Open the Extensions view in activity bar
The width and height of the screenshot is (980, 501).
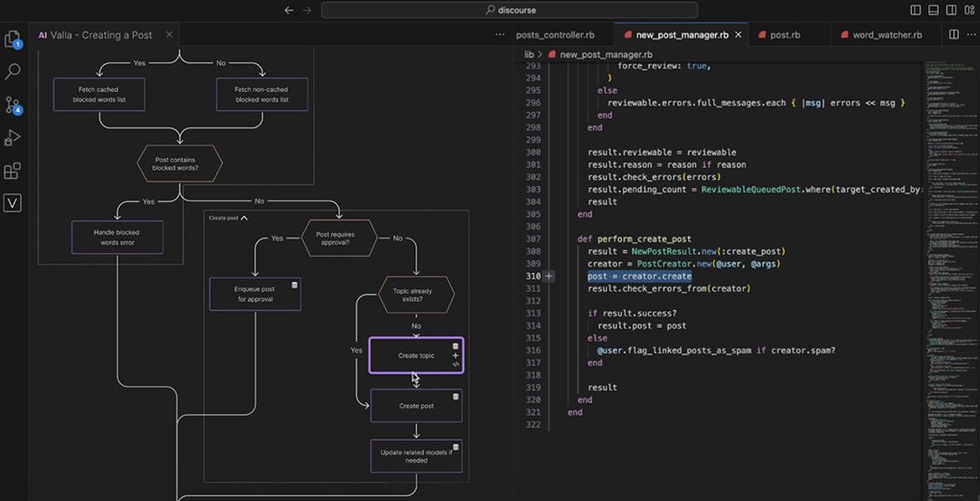(x=12, y=171)
